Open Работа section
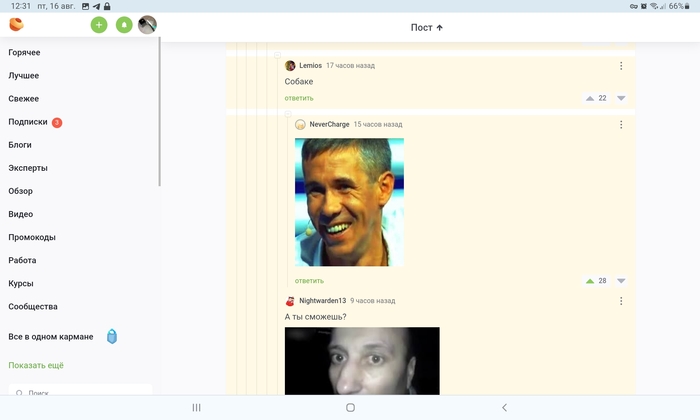Screen dimensions: 700x420 (22, 260)
